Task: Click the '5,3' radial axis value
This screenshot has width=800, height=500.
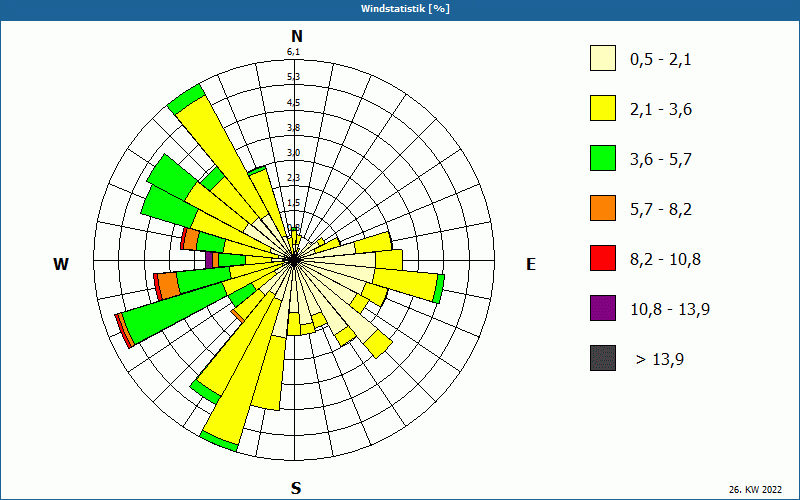Action: [293, 77]
